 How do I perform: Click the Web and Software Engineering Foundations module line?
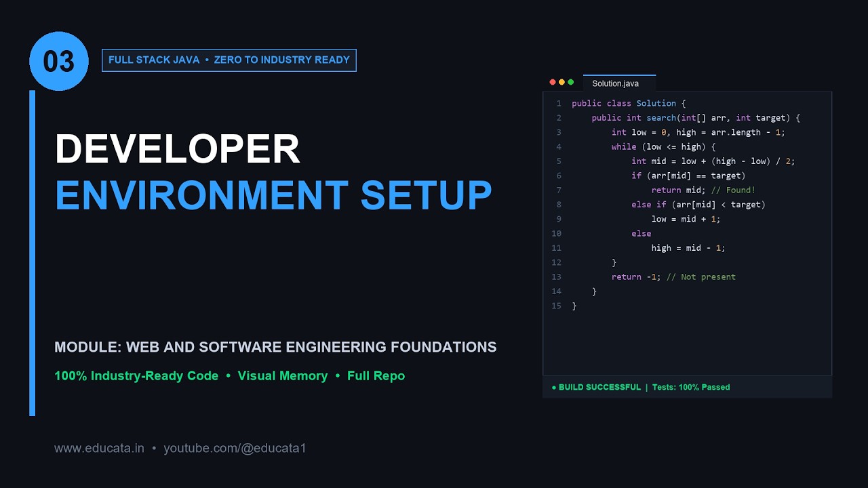(275, 347)
